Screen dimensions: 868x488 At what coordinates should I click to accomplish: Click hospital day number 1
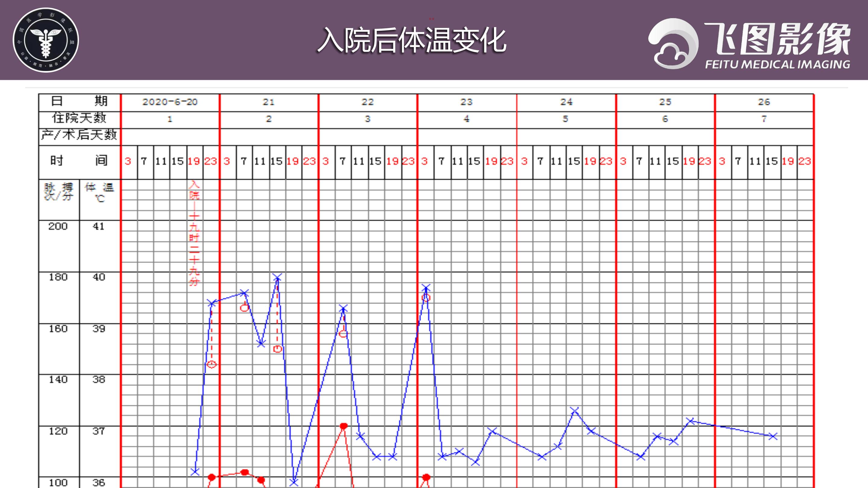pos(170,119)
